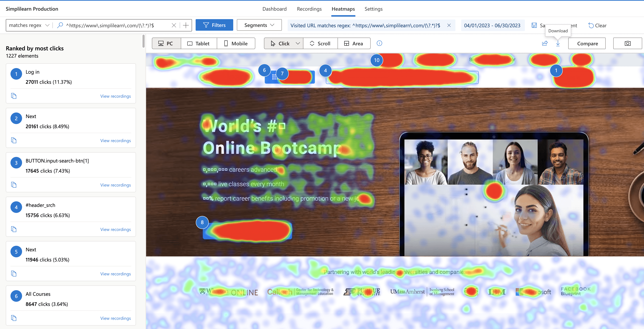The width and height of the screenshot is (644, 329).
Task: Copy icon on the BUTTON.input-search-btn[1] card
Action: coord(14,185)
